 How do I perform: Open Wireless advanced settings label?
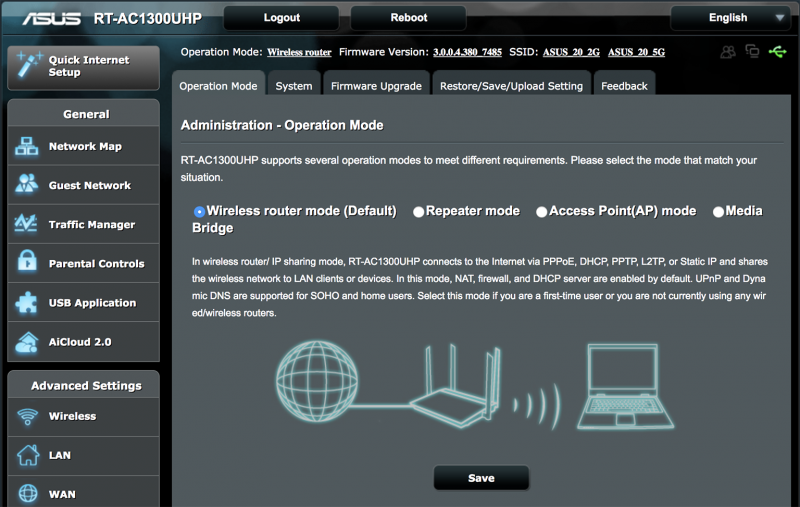click(72, 416)
